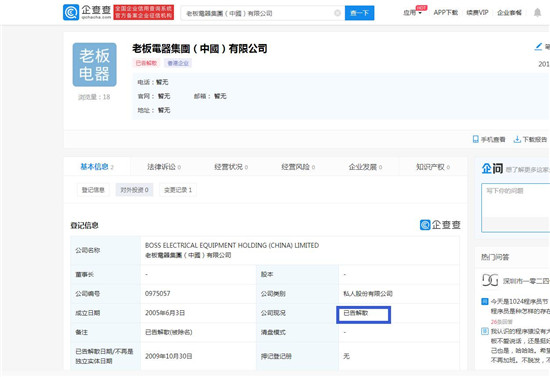
Task: Click the Qichacha logo in the header
Action: [x=87, y=12]
